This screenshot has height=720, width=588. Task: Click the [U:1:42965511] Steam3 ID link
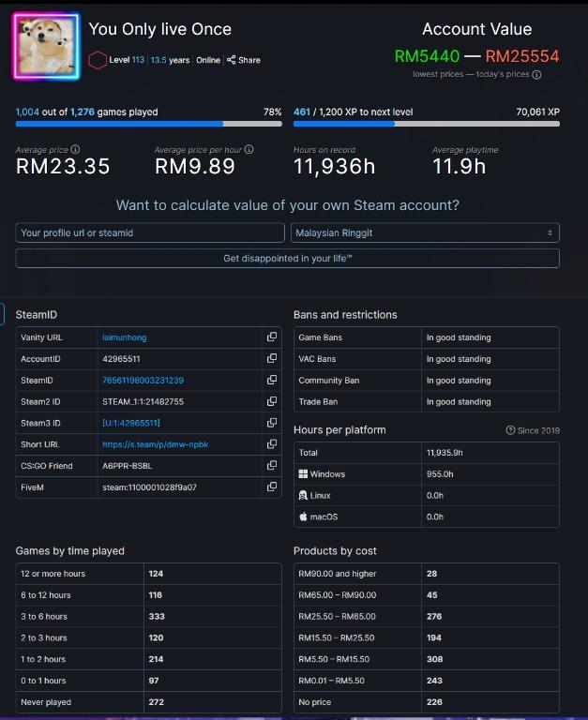[130, 423]
